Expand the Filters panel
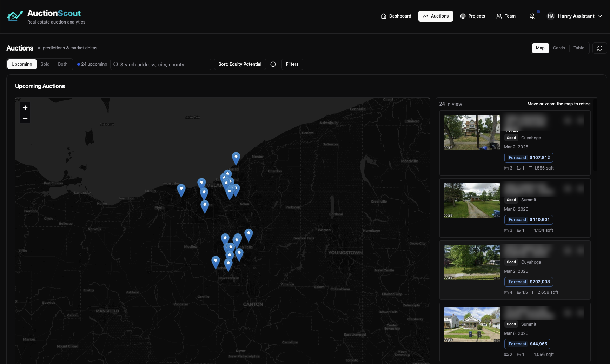Image resolution: width=610 pixels, height=364 pixels. coord(292,64)
